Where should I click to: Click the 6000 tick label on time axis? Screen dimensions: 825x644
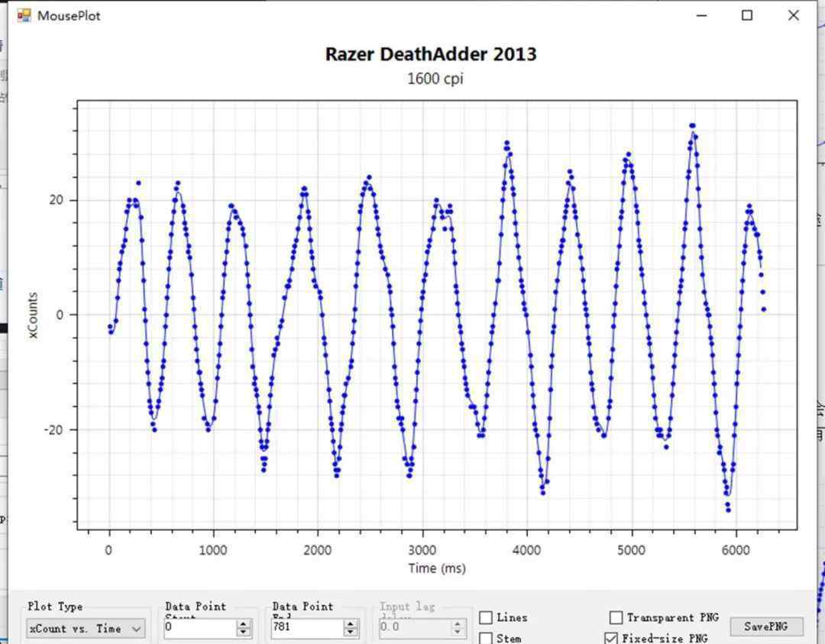736,550
